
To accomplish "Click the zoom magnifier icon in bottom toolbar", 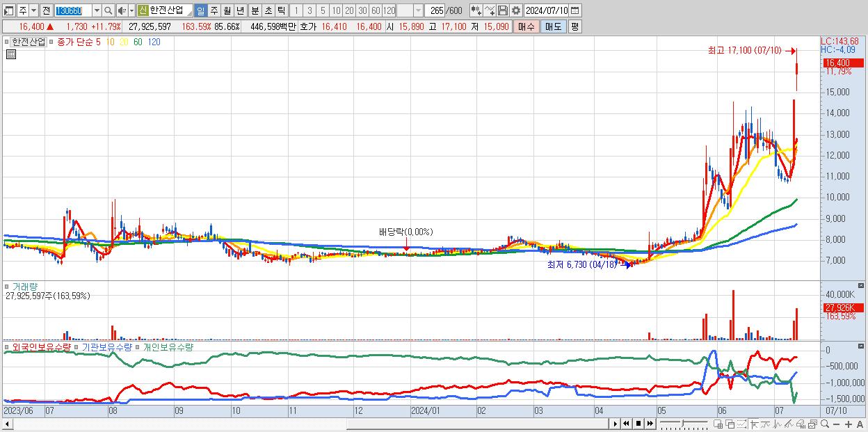I will (x=825, y=424).
